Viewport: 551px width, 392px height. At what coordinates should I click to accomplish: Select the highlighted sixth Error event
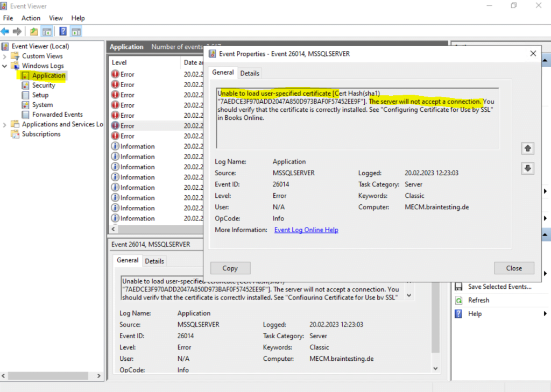(157, 126)
